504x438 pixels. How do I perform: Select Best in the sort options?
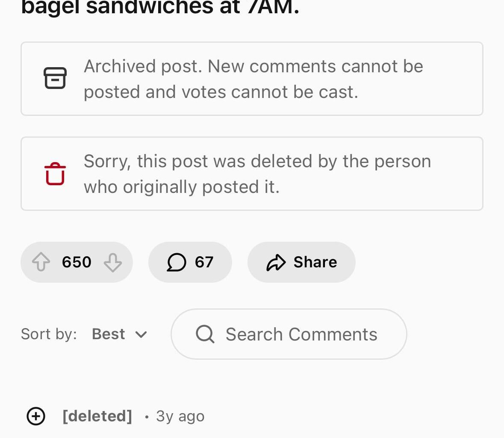pyautogui.click(x=108, y=334)
